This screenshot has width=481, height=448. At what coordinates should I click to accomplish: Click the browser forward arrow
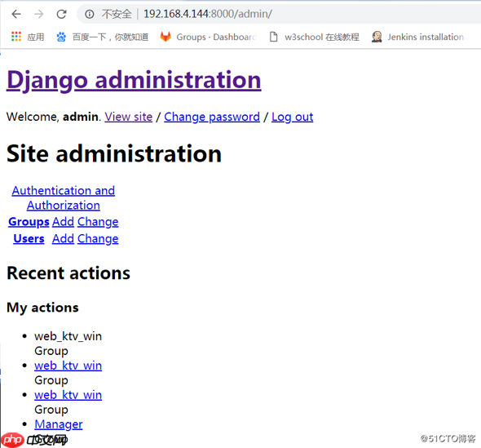pyautogui.click(x=38, y=14)
